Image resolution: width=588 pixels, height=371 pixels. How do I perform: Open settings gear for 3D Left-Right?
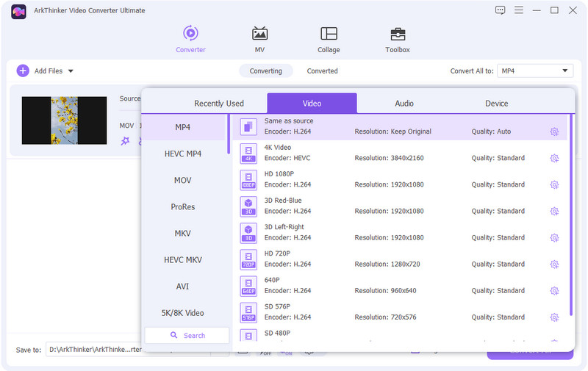point(554,238)
